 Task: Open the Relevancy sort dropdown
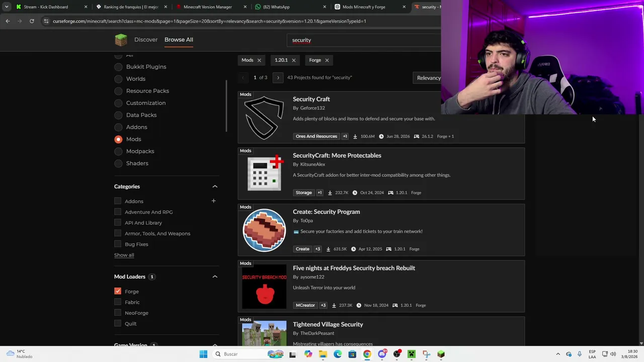pos(428,78)
